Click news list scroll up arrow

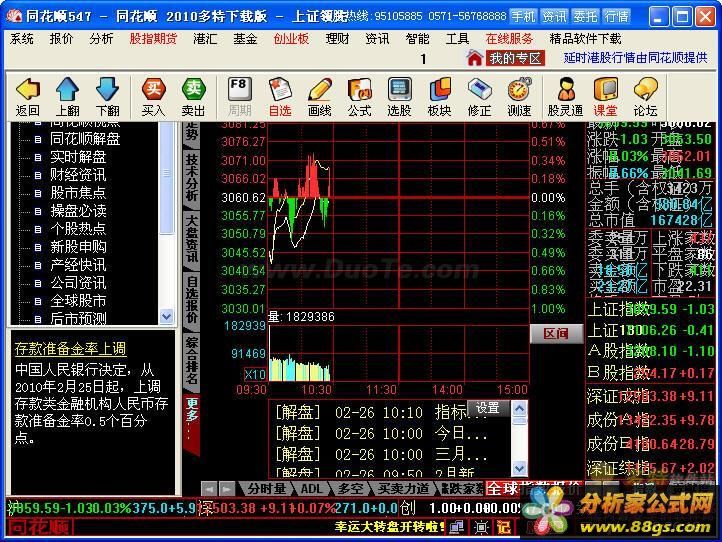click(519, 408)
